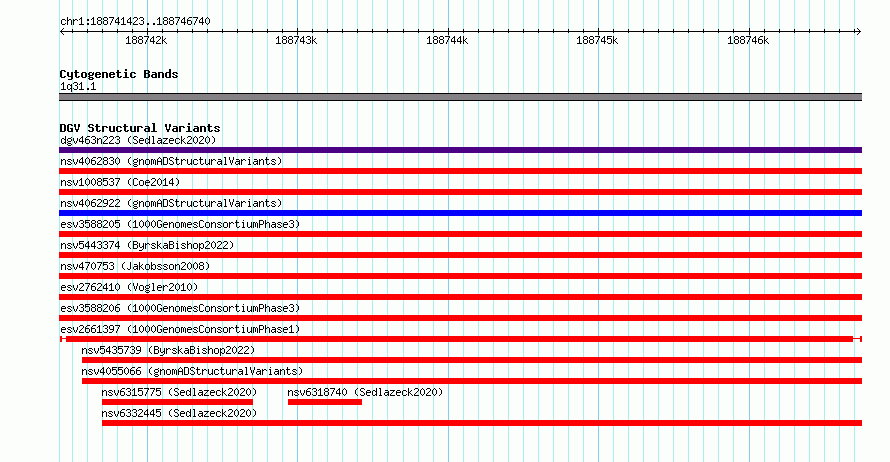The width and height of the screenshot is (890, 462).
Task: Click the red bar under nsv4055066
Action: pos(472,381)
